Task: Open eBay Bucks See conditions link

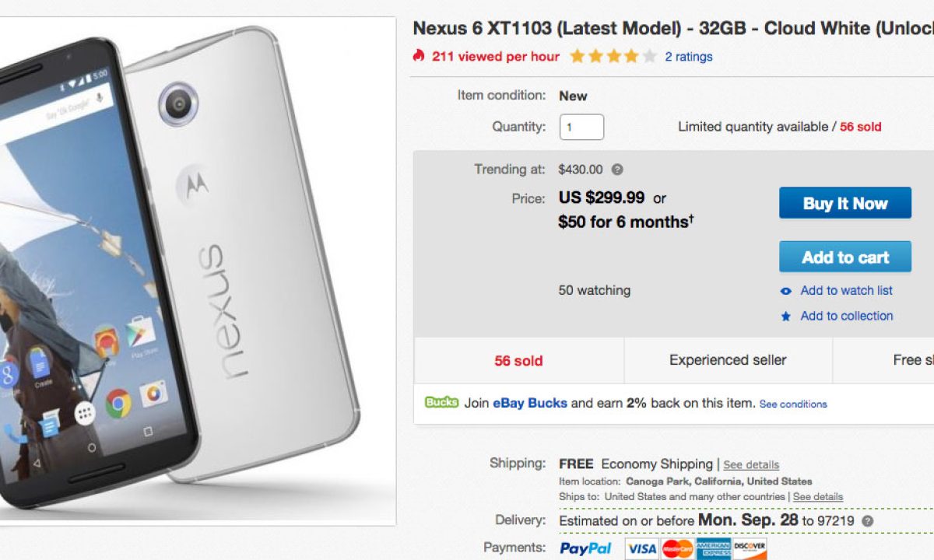Action: [x=792, y=404]
